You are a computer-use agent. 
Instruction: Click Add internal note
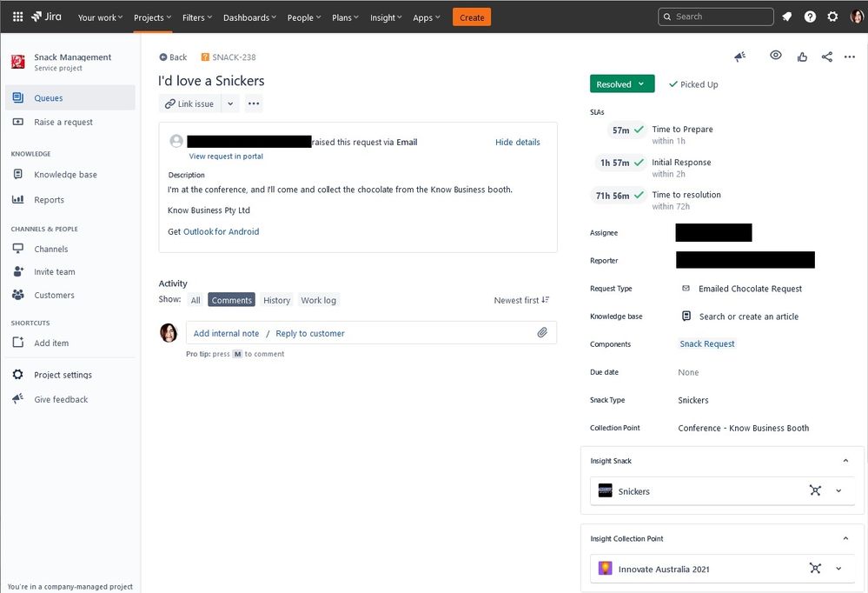[226, 333]
